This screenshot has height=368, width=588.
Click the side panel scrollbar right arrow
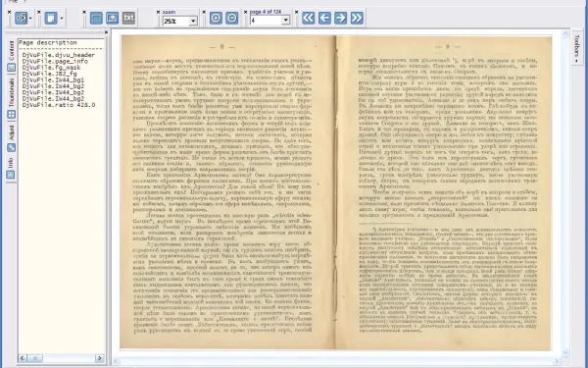(100, 358)
